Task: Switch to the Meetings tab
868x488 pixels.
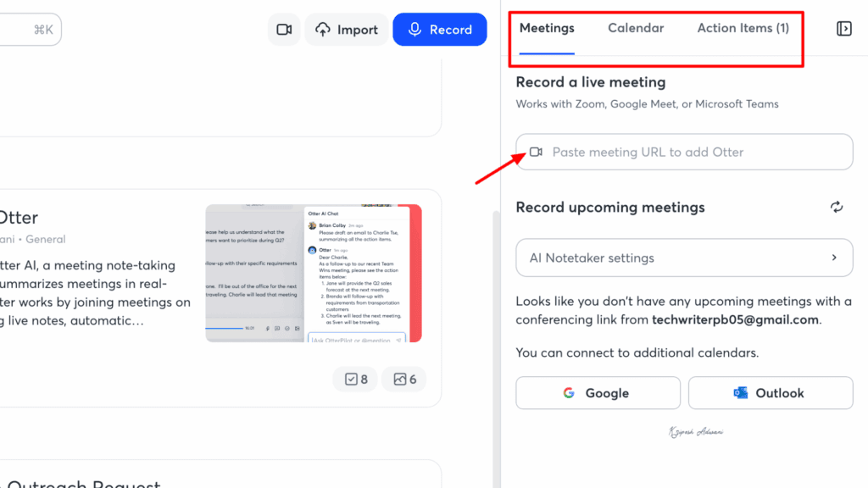Action: point(547,28)
